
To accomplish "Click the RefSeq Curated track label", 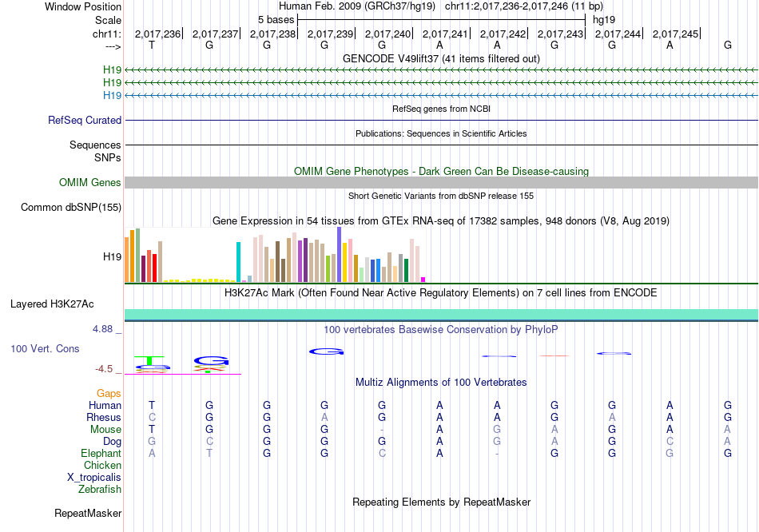I will point(85,120).
